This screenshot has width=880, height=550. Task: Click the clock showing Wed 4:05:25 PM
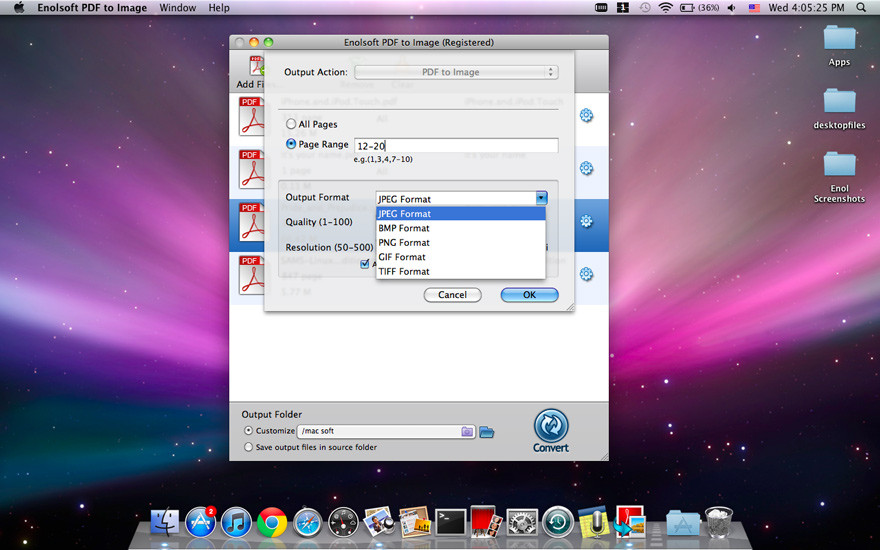[x=806, y=8]
